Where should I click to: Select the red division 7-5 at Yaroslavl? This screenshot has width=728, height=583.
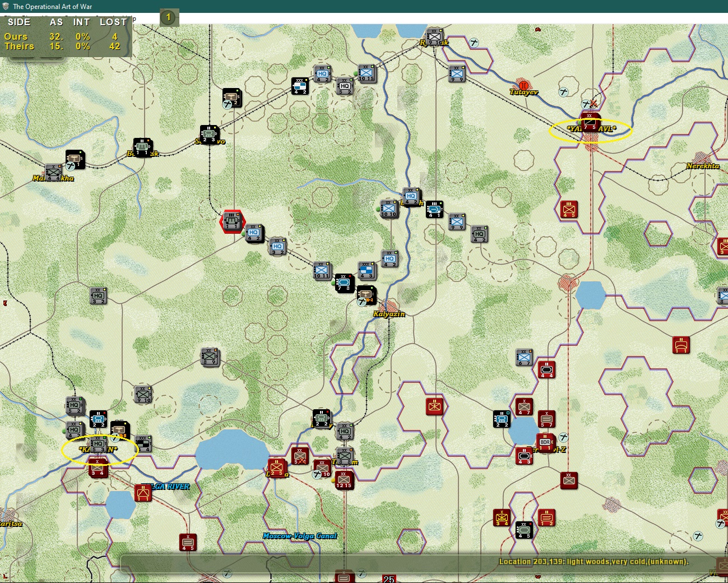(590, 122)
